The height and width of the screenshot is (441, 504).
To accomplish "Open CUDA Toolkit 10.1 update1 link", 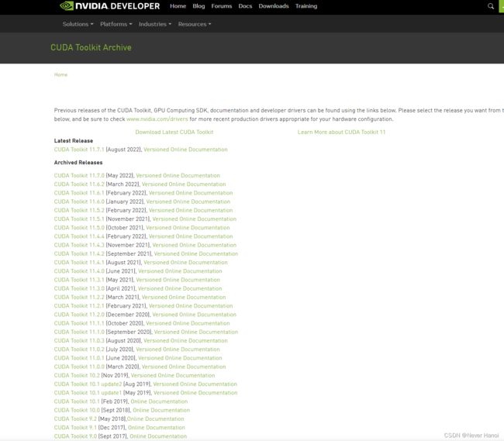I will tap(88, 392).
